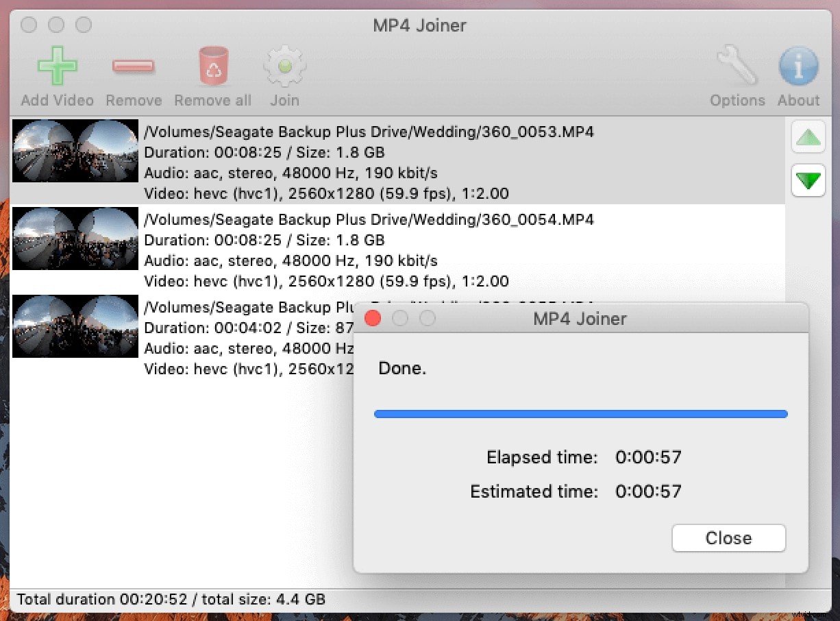Viewport: 840px width, 621px height.
Task: Click the MP4 Joiner dialog title bar
Action: click(580, 318)
